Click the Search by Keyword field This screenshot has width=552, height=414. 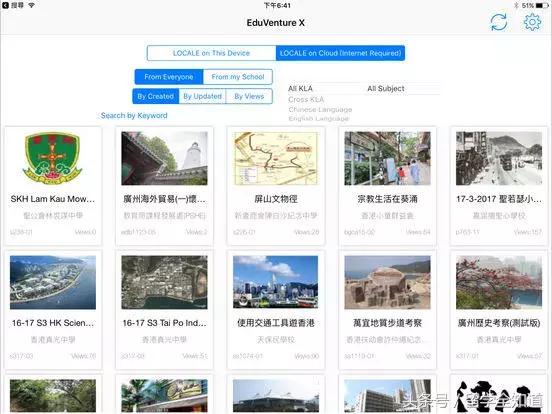coord(134,115)
